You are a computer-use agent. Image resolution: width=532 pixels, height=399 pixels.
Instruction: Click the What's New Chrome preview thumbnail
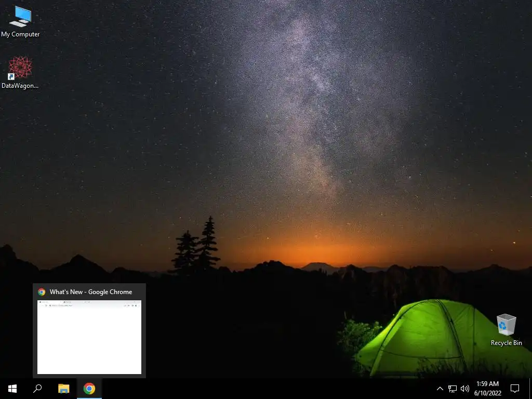(89, 337)
